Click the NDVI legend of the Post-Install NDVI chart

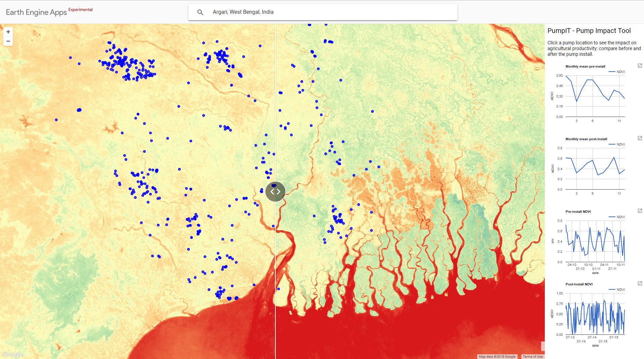click(617, 290)
